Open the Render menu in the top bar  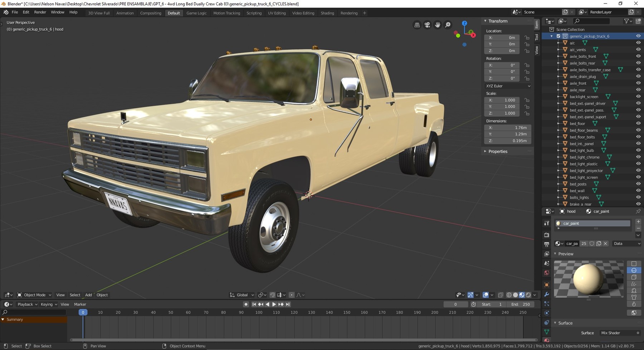coord(40,12)
